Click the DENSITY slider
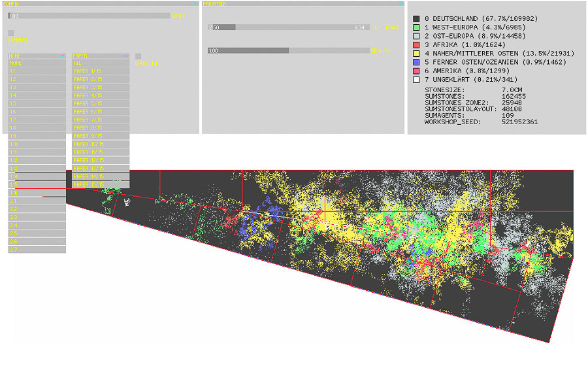This screenshot has width=588, height=368. tap(288, 50)
